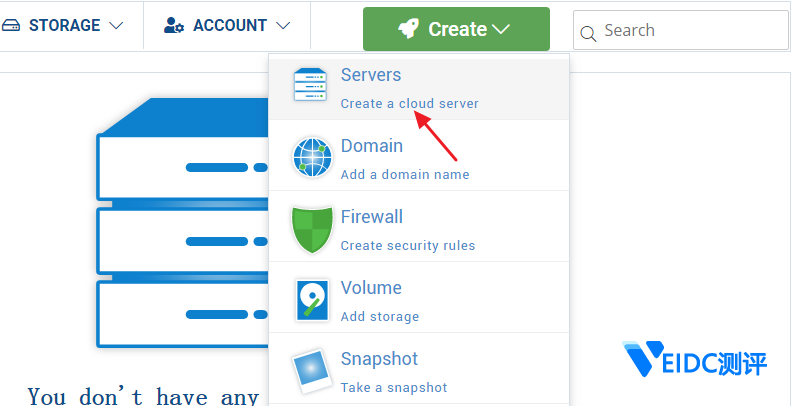Click the green Create button

(456, 29)
